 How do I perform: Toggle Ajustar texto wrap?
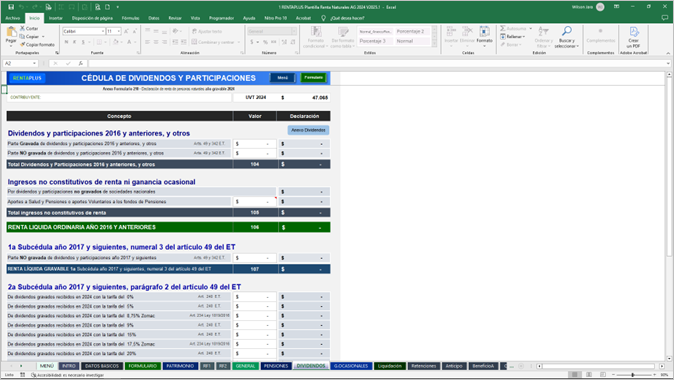(207, 31)
